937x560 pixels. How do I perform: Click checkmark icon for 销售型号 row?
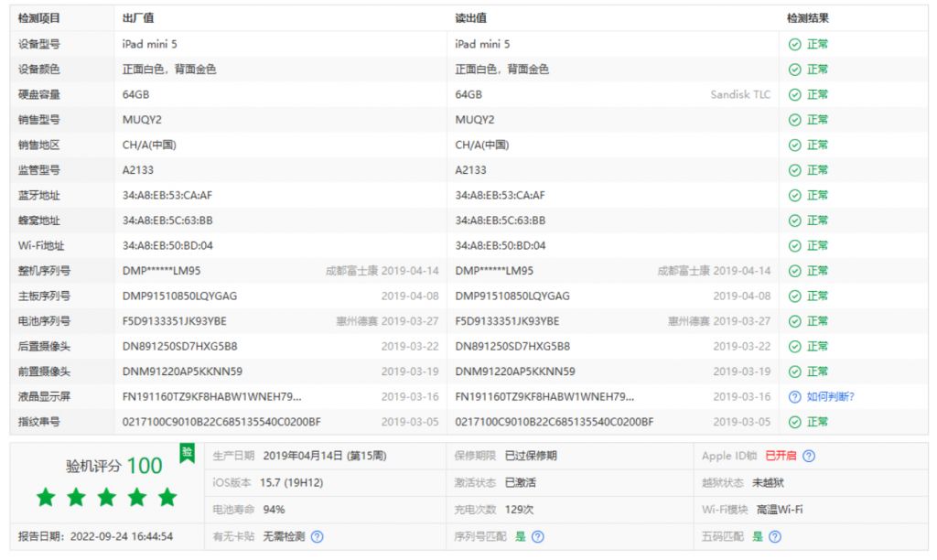[794, 119]
